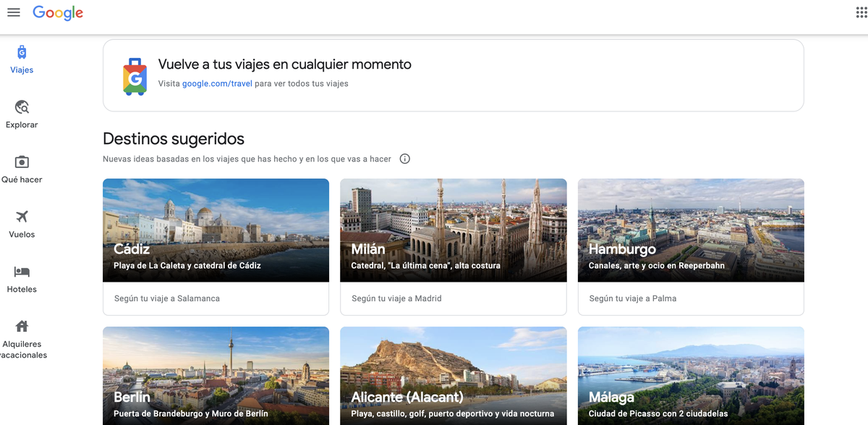868x425 pixels.
Task: Open the hamburger main menu
Action: pyautogui.click(x=13, y=12)
